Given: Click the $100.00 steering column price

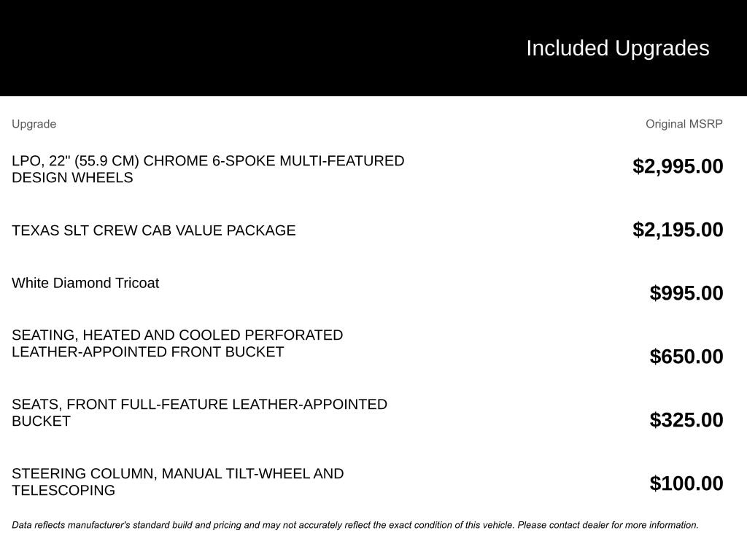Looking at the screenshot, I should pos(686,483).
